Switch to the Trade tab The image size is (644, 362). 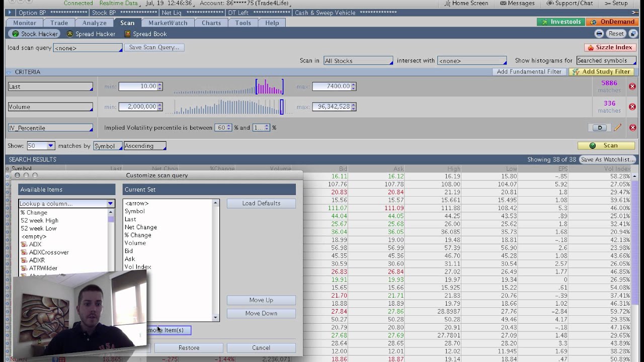(59, 23)
